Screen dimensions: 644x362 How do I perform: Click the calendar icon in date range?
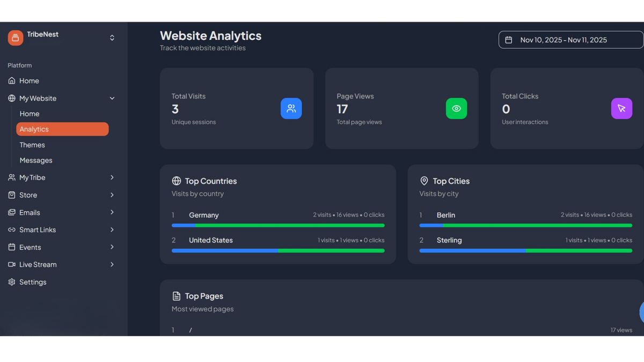coord(509,40)
